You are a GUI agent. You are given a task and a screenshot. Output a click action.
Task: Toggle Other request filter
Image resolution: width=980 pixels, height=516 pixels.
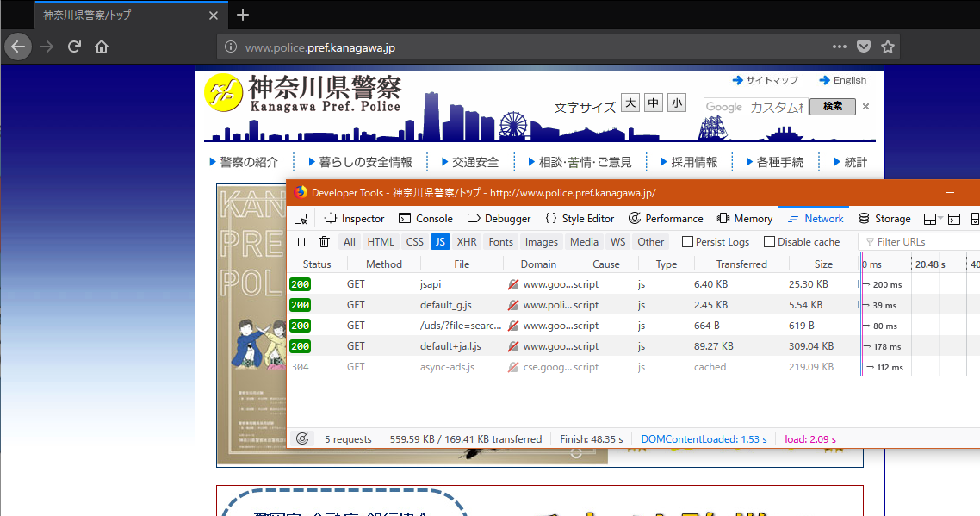(x=651, y=242)
